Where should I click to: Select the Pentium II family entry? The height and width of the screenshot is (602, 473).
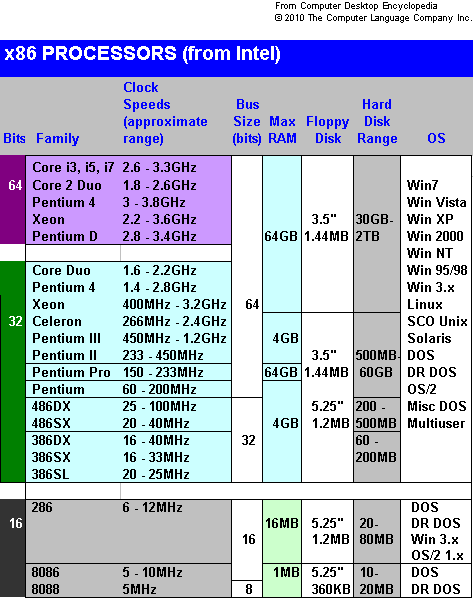pyautogui.click(x=64, y=356)
